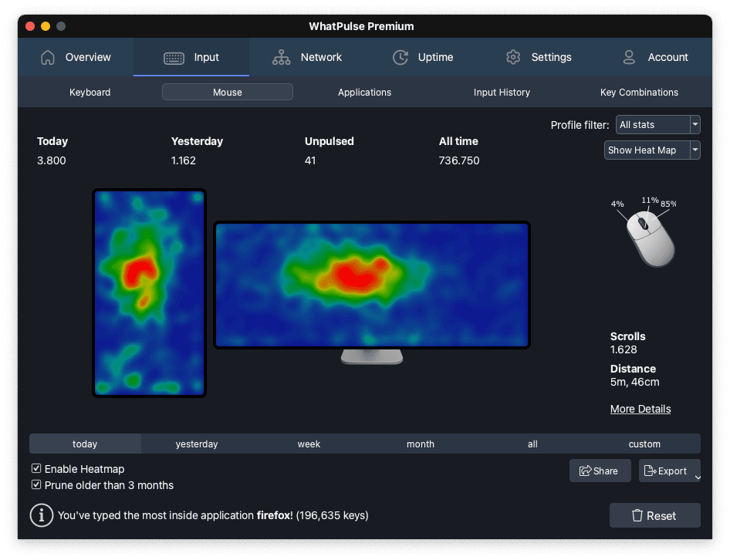Click the Network topology icon

(x=281, y=57)
